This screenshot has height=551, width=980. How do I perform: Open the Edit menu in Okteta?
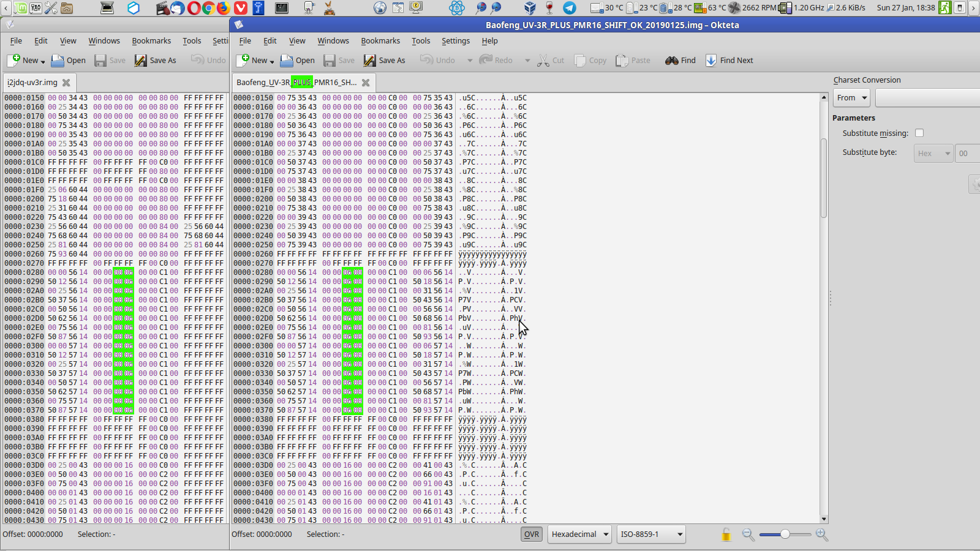pos(270,40)
